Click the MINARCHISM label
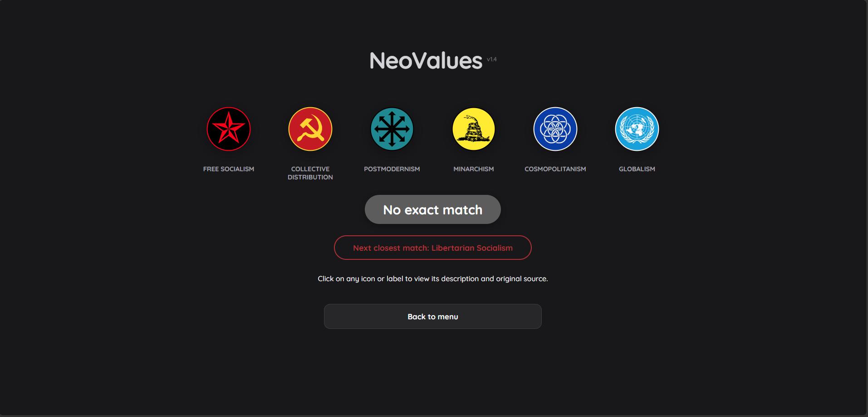 click(474, 169)
